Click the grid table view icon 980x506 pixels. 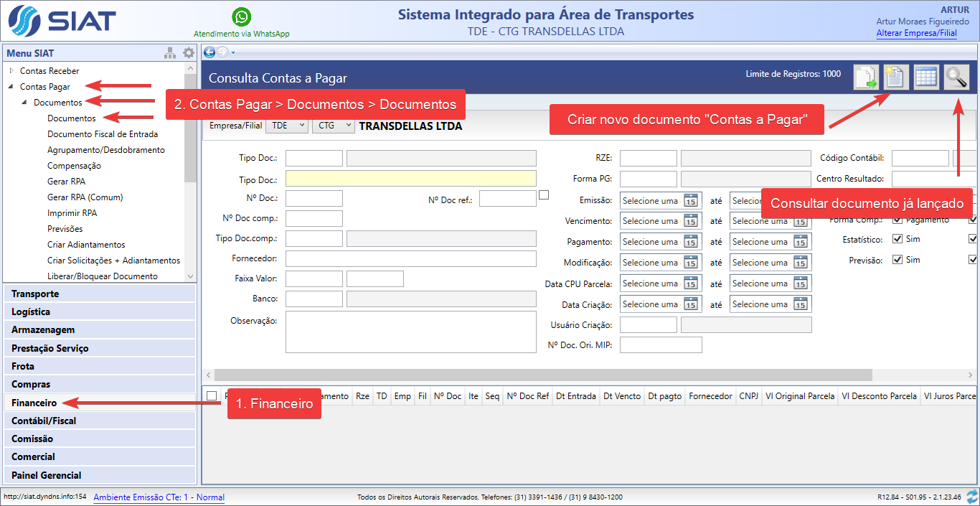(926, 77)
